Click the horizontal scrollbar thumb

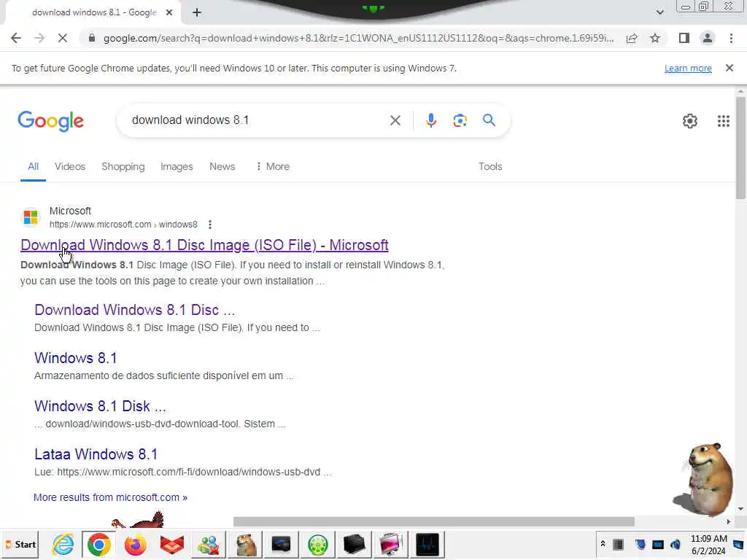(x=433, y=522)
